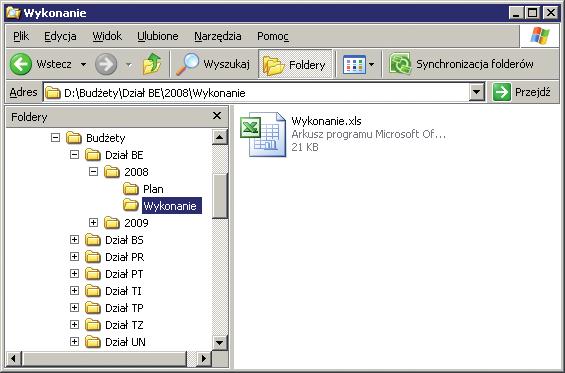This screenshot has height=373, width=565.
Task: Click the address bar folder icon
Action: pos(53,93)
